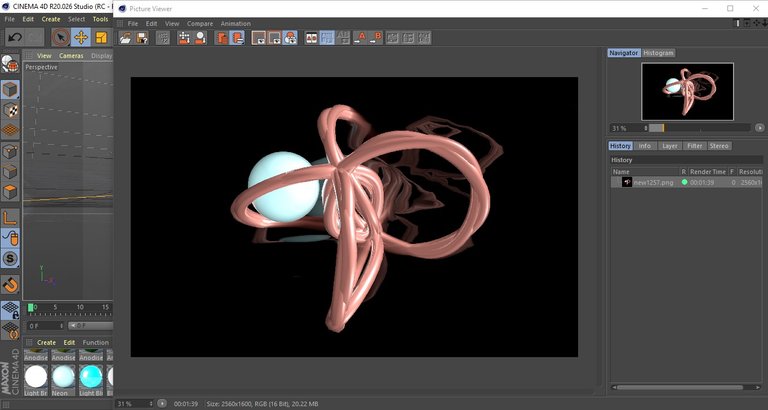Open Picture Viewer View menu

pos(172,24)
